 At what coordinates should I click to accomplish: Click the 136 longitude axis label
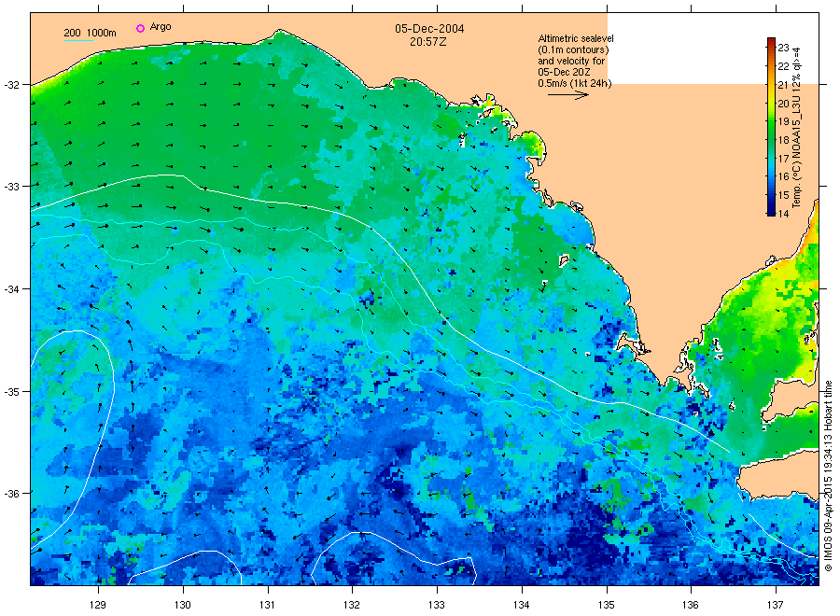click(x=691, y=605)
